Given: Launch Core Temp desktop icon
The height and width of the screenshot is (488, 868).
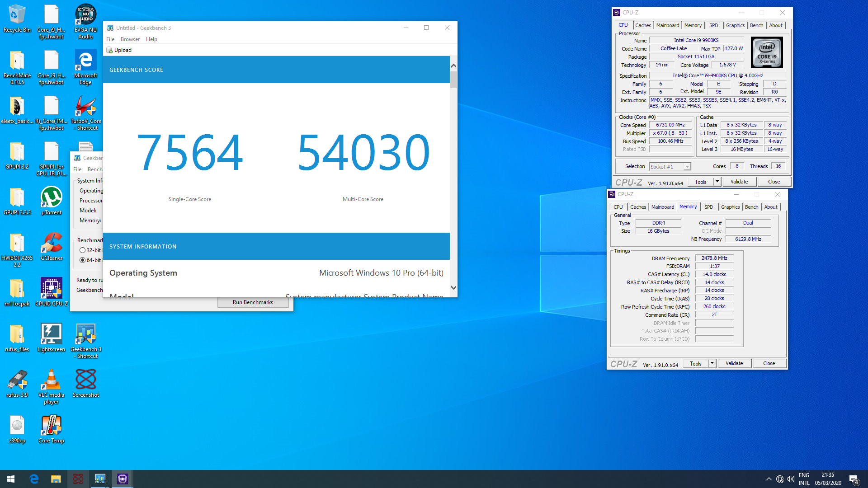Looking at the screenshot, I should (52, 429).
